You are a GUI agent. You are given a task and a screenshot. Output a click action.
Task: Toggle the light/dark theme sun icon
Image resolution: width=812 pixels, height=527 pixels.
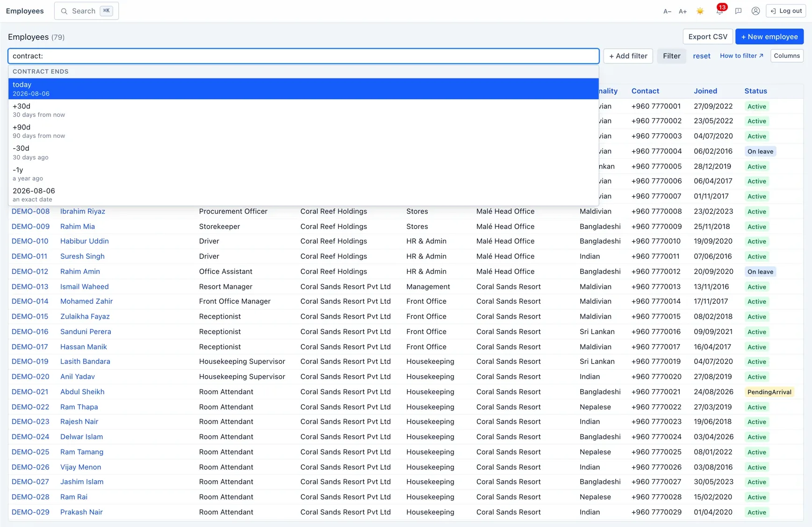[700, 11]
